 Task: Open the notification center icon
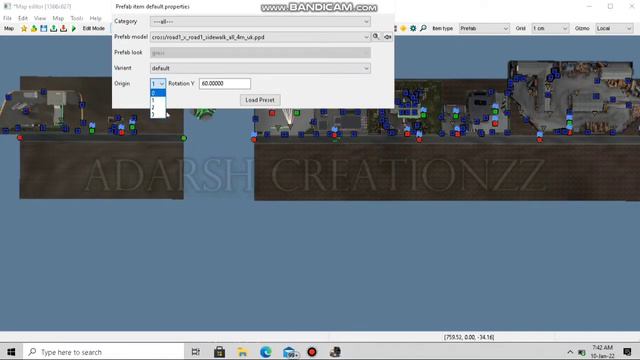(x=627, y=352)
